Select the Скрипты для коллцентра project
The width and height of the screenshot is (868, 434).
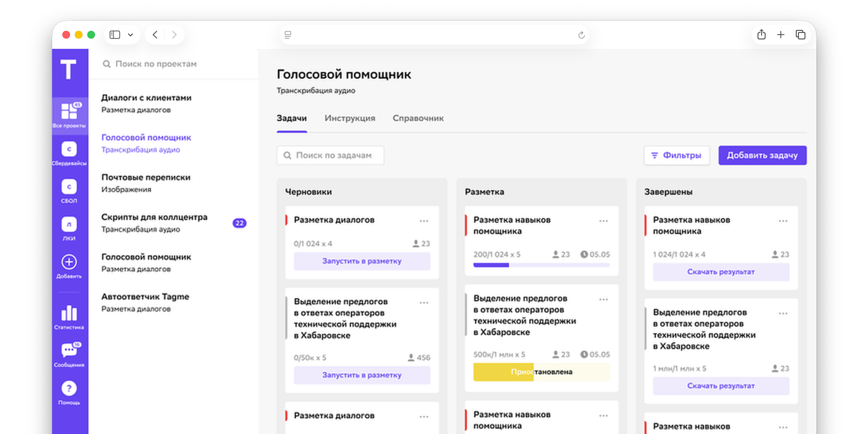(174, 223)
